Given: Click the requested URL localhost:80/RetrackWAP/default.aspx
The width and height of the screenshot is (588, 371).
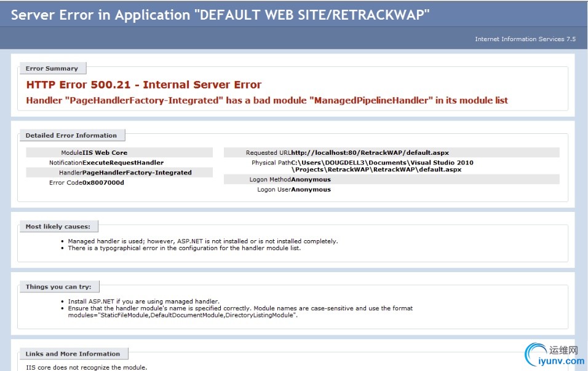Looking at the screenshot, I should (370, 153).
